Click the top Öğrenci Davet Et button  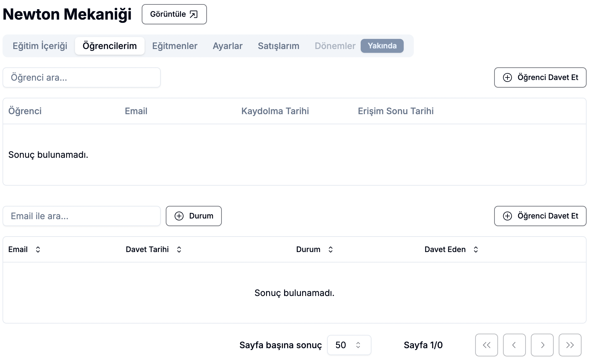coord(540,77)
